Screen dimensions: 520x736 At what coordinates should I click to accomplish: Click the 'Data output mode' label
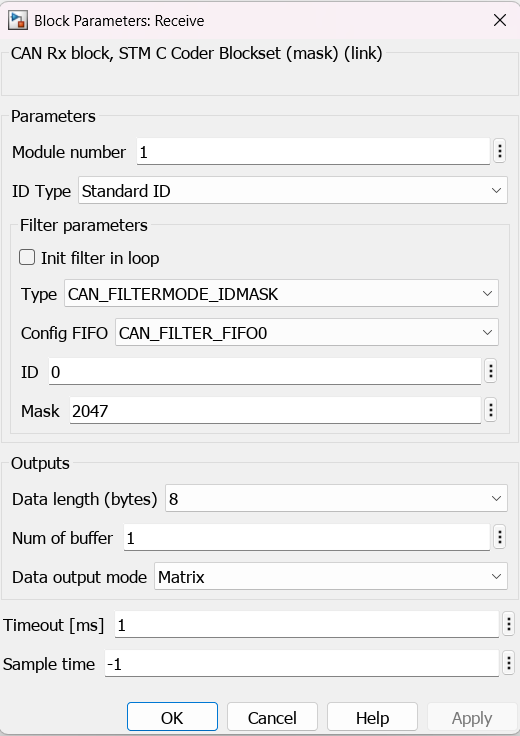point(79,577)
